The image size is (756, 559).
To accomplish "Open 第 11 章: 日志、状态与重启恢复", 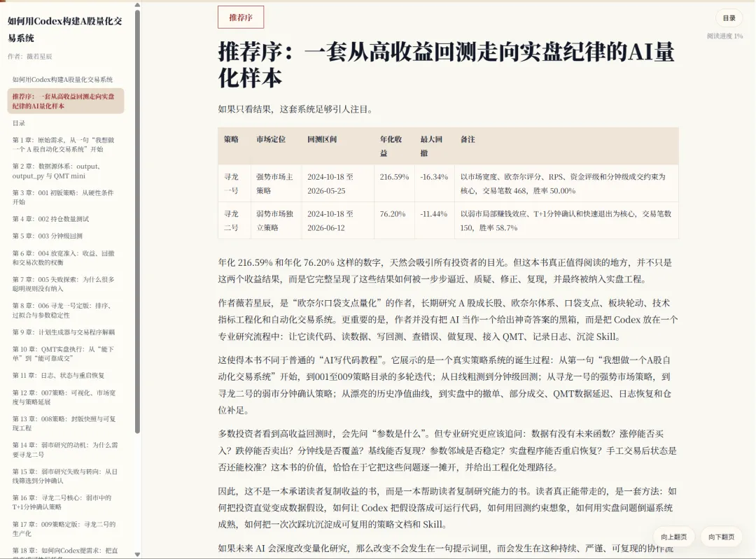I will pyautogui.click(x=58, y=376).
